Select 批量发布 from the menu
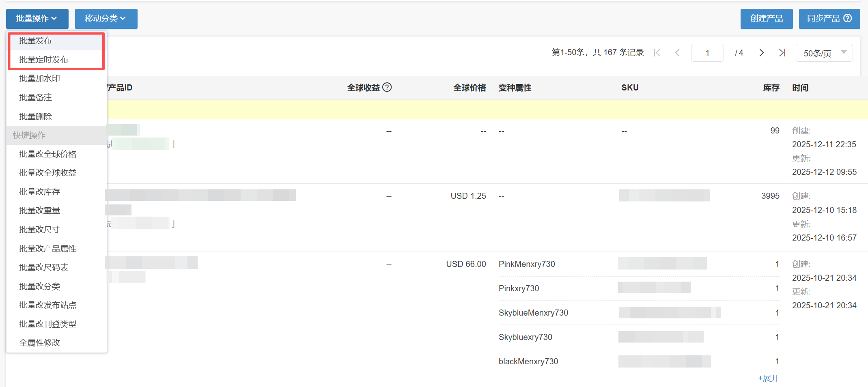868x387 pixels. (36, 41)
